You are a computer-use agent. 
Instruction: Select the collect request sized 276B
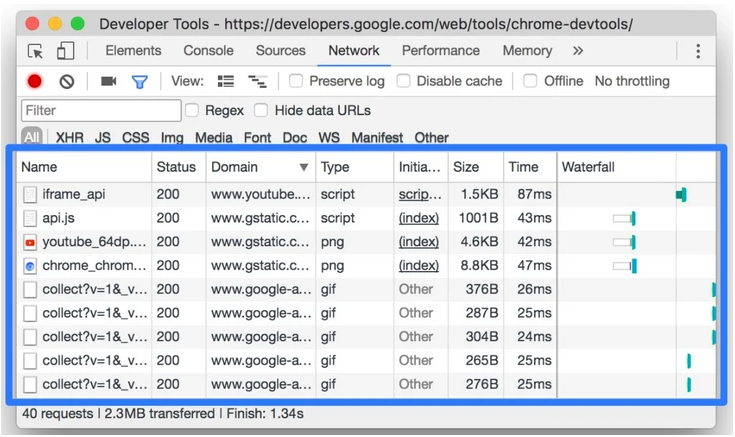coord(367,385)
